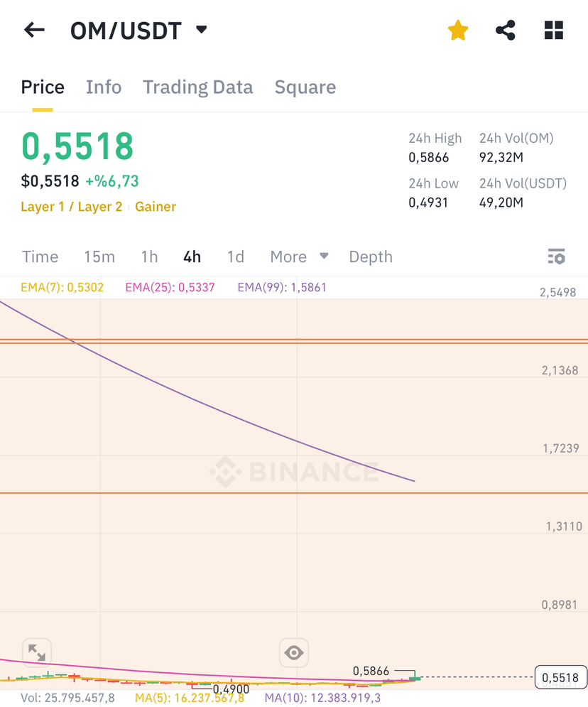Tap the large 0,5518 last price
This screenshot has width=588, height=707.
point(77,146)
